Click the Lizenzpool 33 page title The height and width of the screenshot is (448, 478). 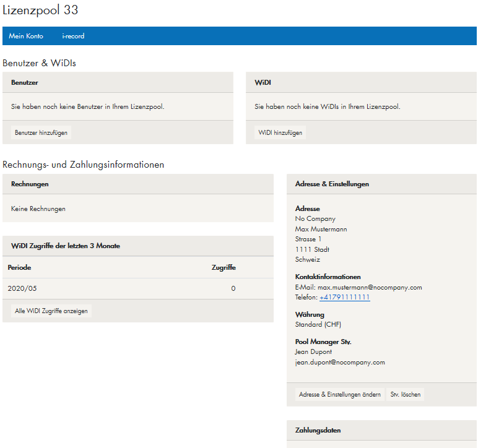click(40, 11)
